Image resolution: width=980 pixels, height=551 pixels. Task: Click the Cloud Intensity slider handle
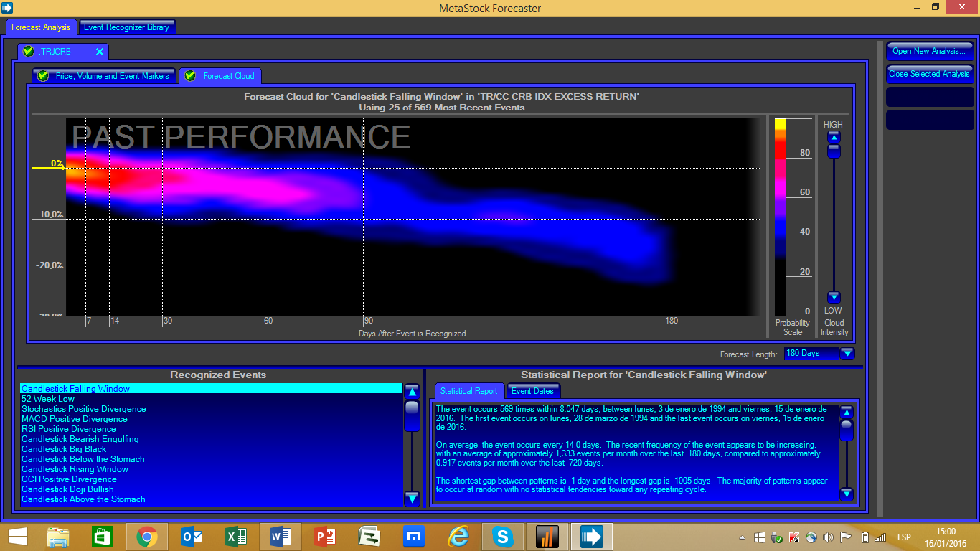pos(833,151)
